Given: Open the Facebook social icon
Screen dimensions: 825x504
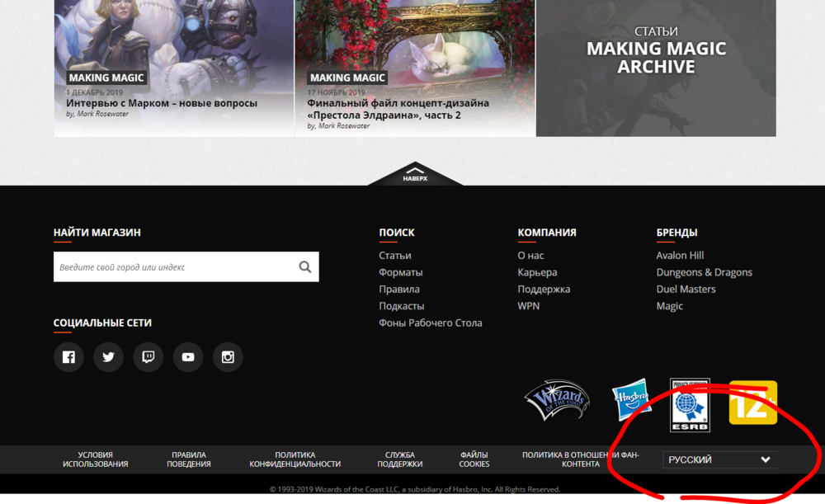Looking at the screenshot, I should pos(68,356).
